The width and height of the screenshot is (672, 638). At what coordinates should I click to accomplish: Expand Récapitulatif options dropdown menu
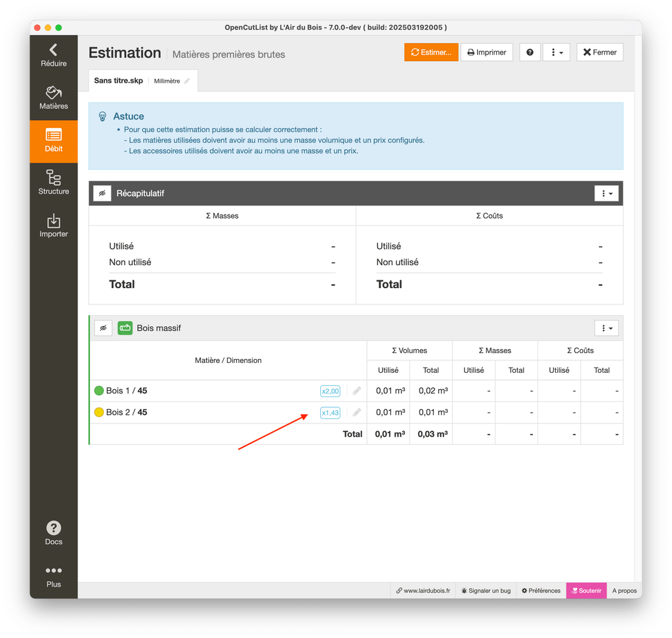[606, 194]
